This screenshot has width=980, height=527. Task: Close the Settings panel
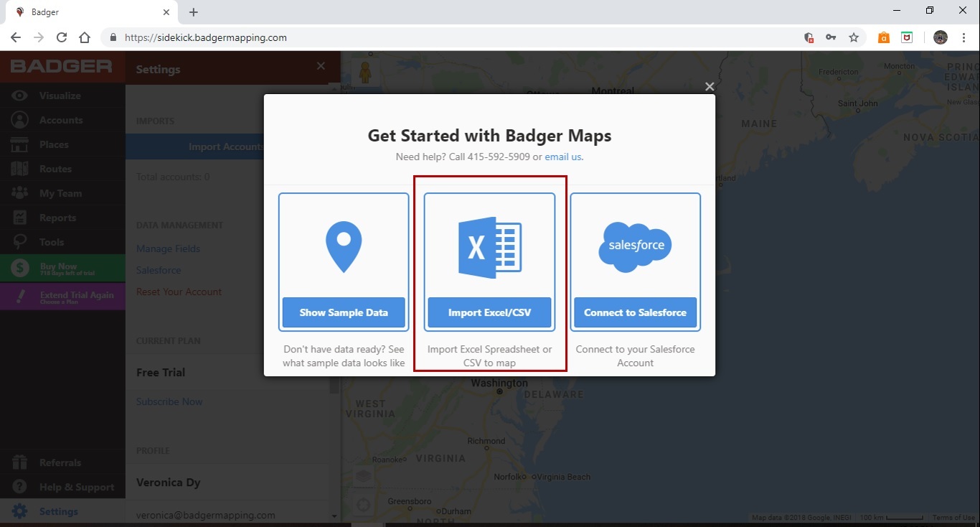[x=321, y=66]
